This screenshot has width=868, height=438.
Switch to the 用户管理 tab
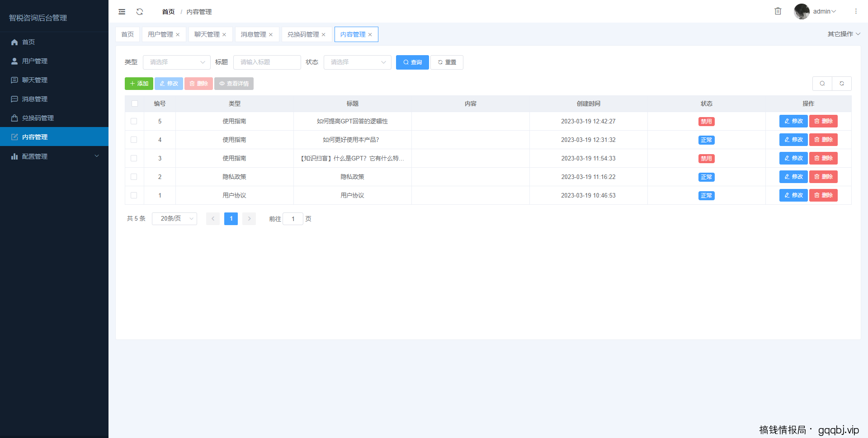click(160, 34)
